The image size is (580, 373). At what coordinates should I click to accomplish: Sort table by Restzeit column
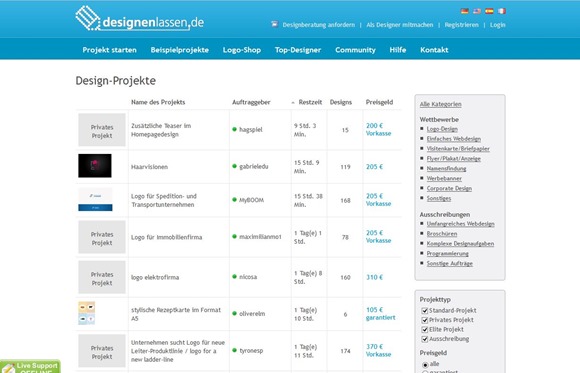tap(310, 102)
